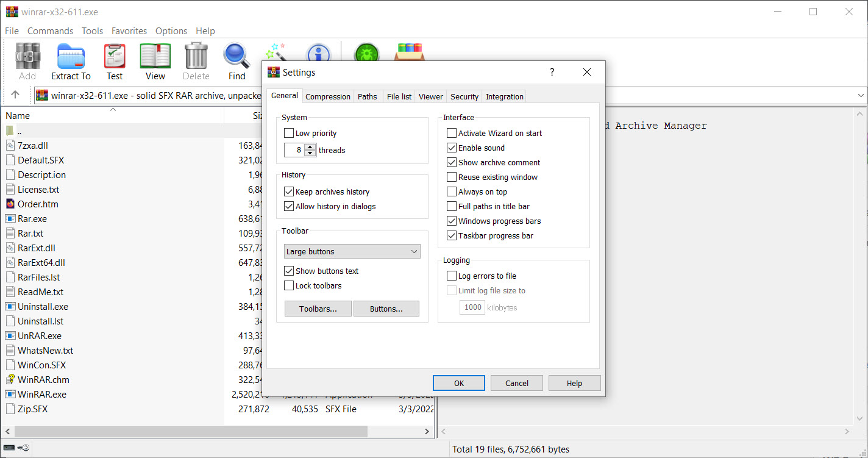Image resolution: width=868 pixels, height=458 pixels.
Task: Select the WinRAR.exe file icon
Action: (10, 394)
